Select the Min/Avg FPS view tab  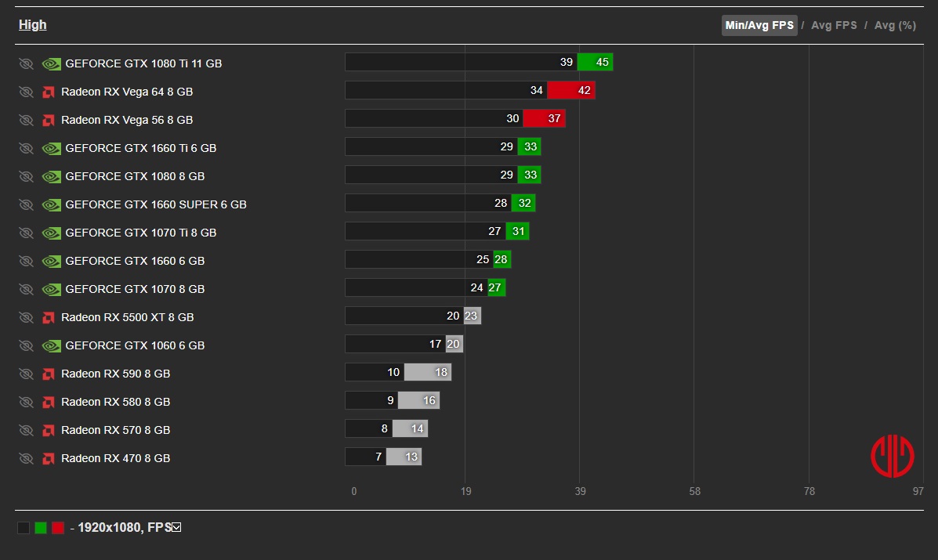[x=759, y=25]
